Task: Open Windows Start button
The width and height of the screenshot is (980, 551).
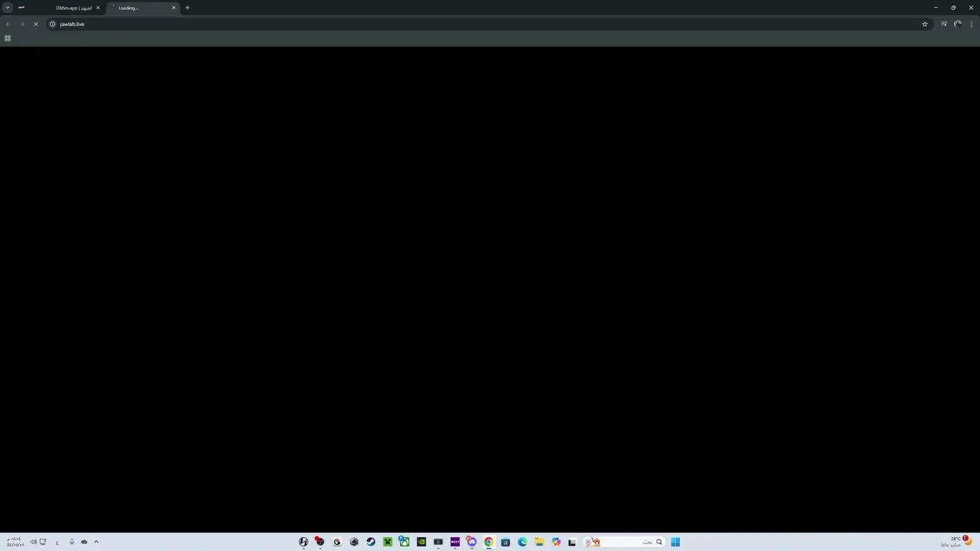Action: point(675,542)
